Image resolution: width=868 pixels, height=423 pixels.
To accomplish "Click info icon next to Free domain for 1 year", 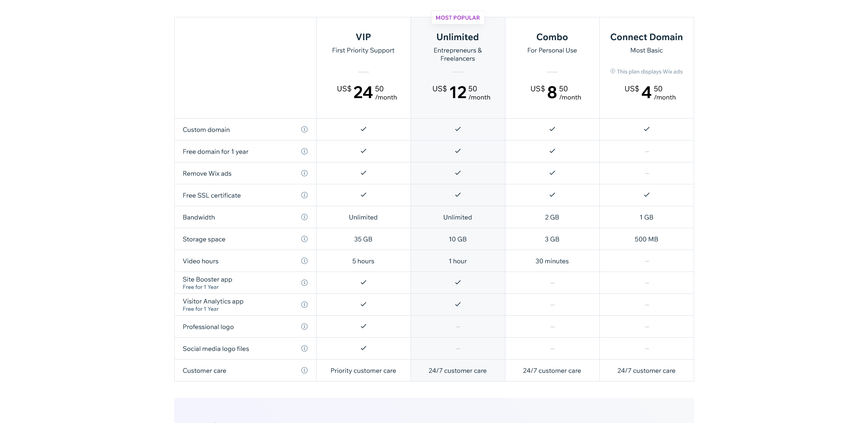I will (x=304, y=151).
